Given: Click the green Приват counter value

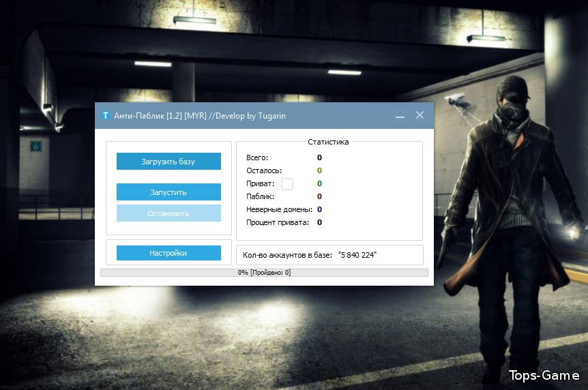Looking at the screenshot, I should click(319, 184).
